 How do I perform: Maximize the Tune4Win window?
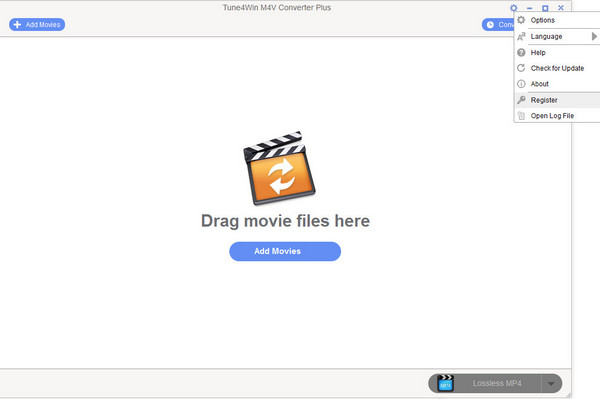545,8
